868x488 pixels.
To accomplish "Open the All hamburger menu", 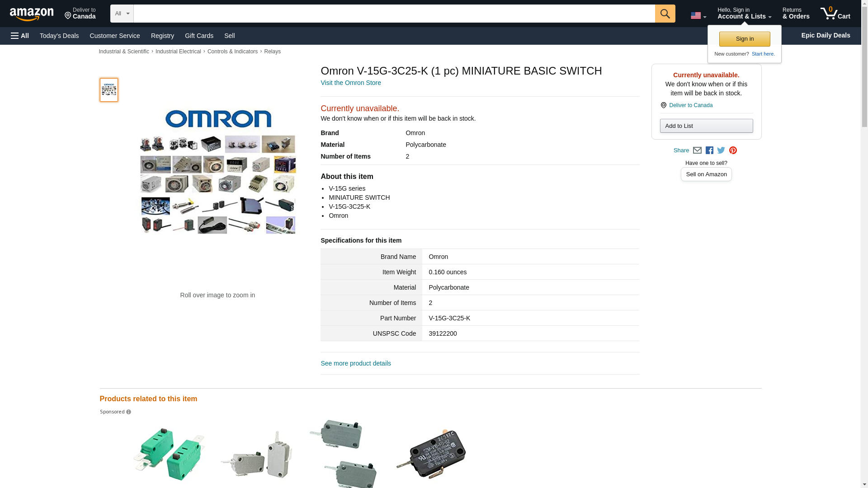I will click(x=20, y=36).
